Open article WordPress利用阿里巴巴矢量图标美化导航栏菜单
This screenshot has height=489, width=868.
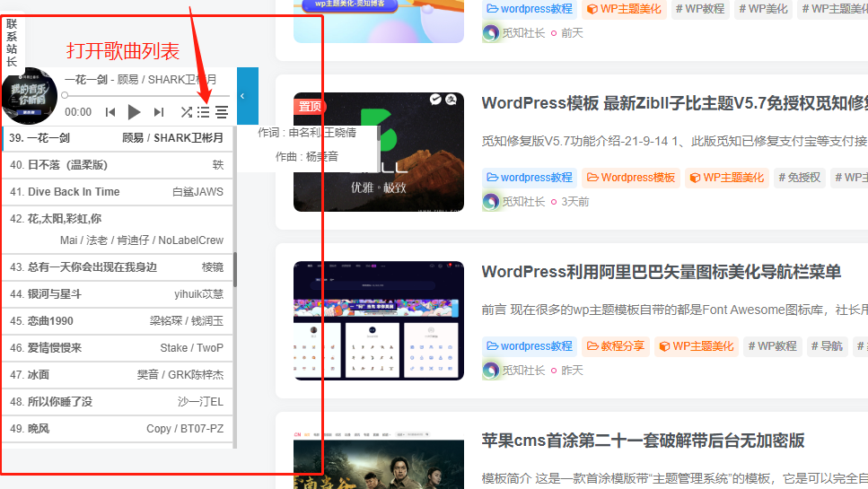[x=661, y=272]
